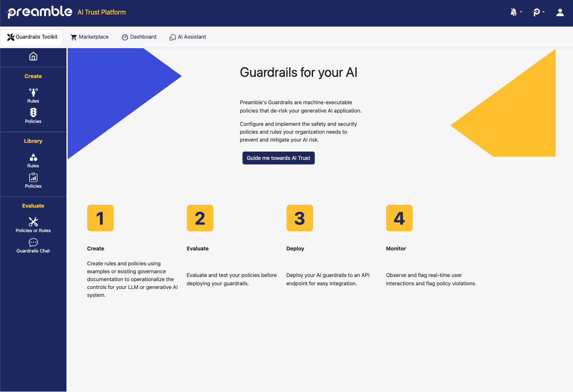Open Policies chart icon under Library
The width and height of the screenshot is (573, 392).
(33, 180)
